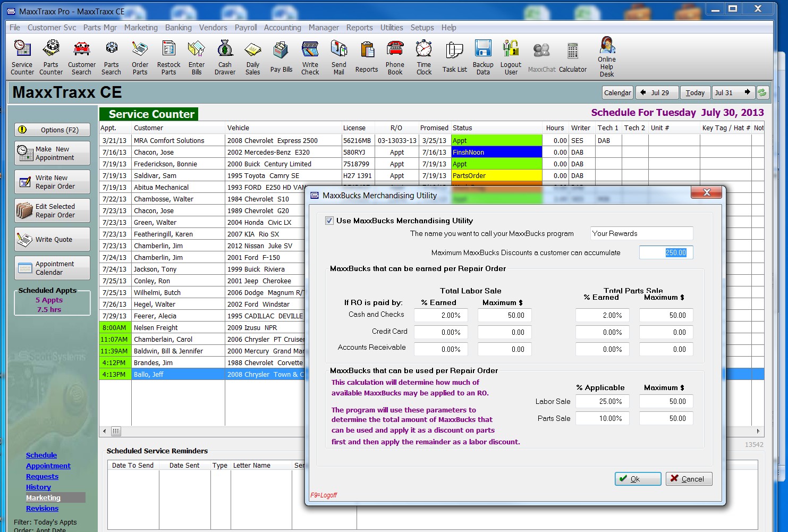Viewport: 788px width, 532px height.
Task: Click Maximum MaxxBucks Discounts field 250.00
Action: coord(666,252)
